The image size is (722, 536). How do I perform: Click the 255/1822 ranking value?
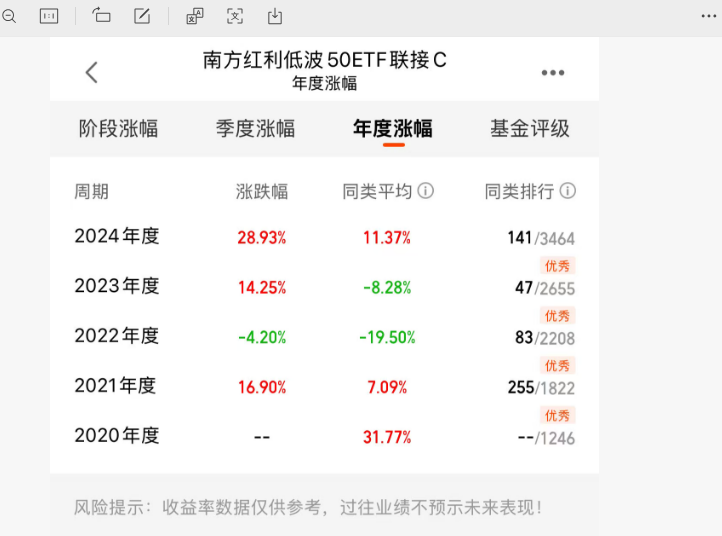[541, 387]
